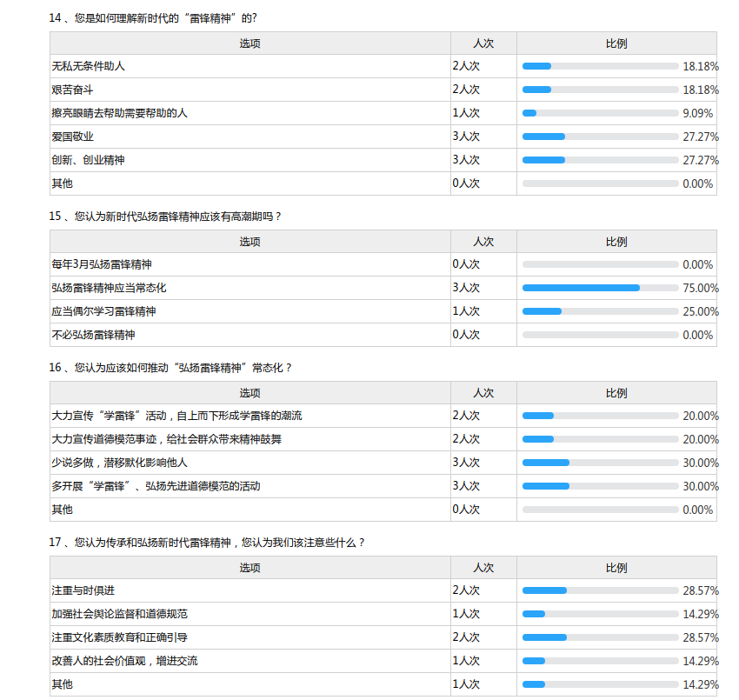Viewport: 739px width, 700px height.
Task: Click the 比例 column header in question 15
Action: point(616,242)
